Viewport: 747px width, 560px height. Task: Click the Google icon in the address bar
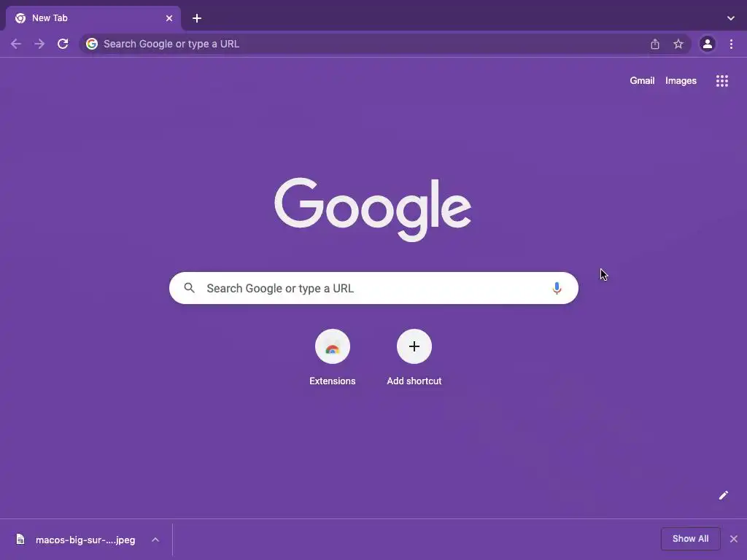click(x=92, y=44)
